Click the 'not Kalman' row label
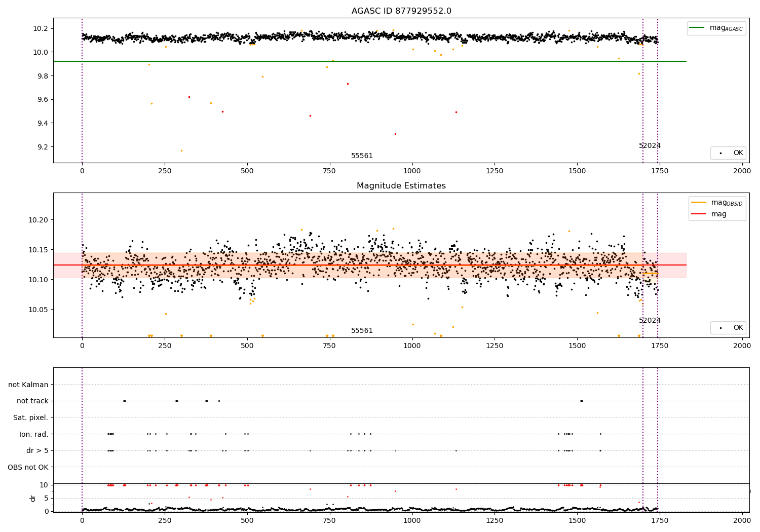The height and width of the screenshot is (532, 760). (x=28, y=385)
